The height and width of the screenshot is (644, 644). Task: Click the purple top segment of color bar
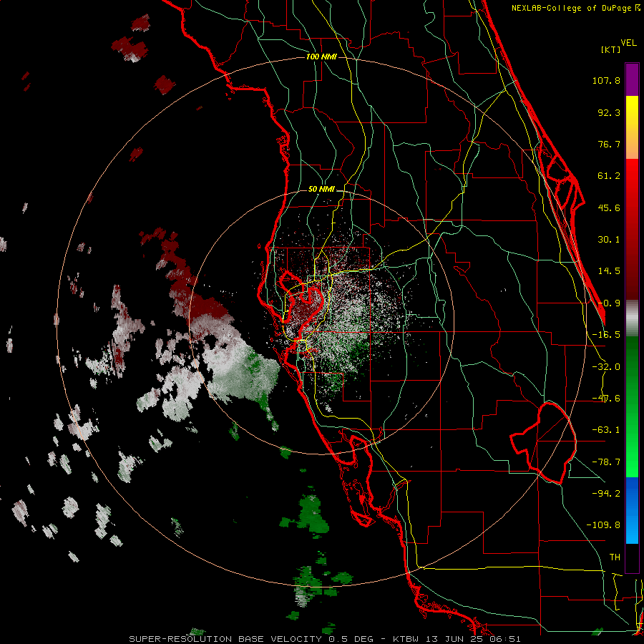pyautogui.click(x=632, y=79)
